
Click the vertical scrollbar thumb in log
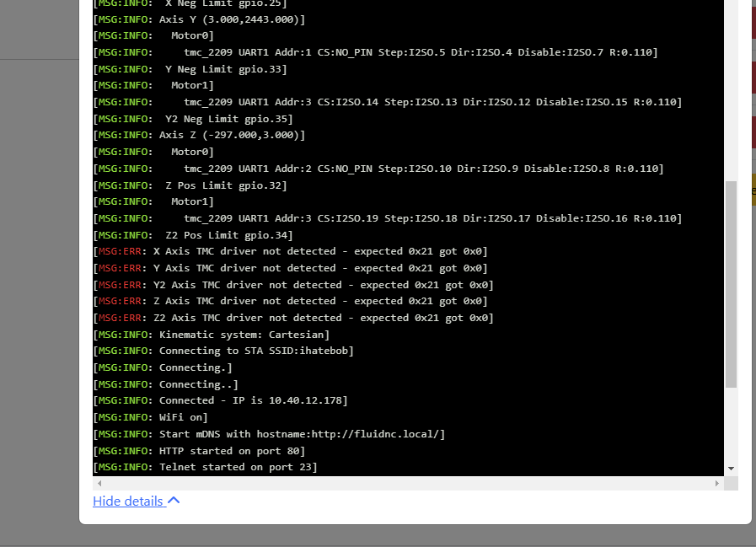tap(731, 284)
